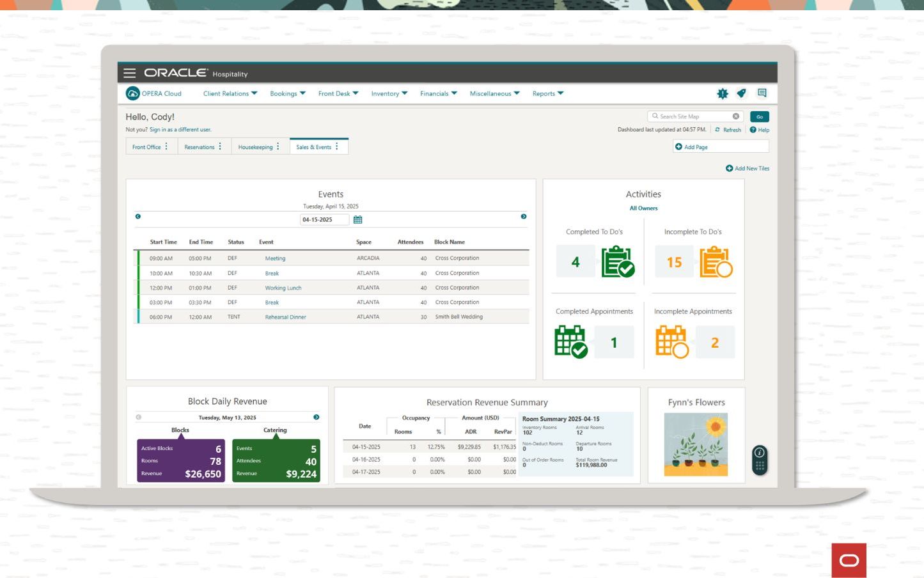The width and height of the screenshot is (924, 578).
Task: Open the hamburger navigation menu
Action: tap(129, 73)
